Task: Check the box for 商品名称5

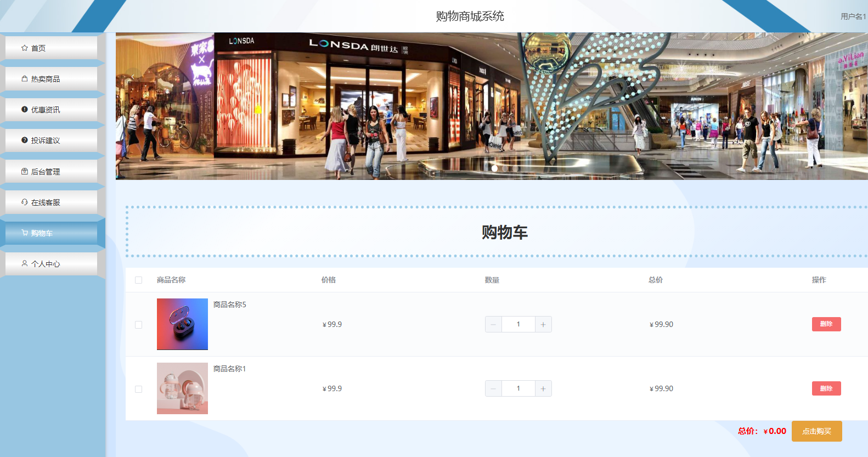Action: (x=138, y=325)
